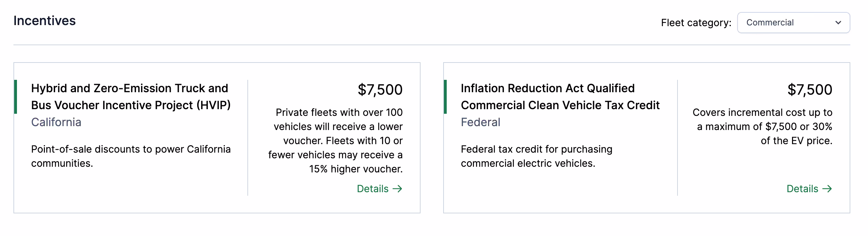The height and width of the screenshot is (236, 868).
Task: Click the $7,500 amount in the federal card
Action: click(810, 90)
